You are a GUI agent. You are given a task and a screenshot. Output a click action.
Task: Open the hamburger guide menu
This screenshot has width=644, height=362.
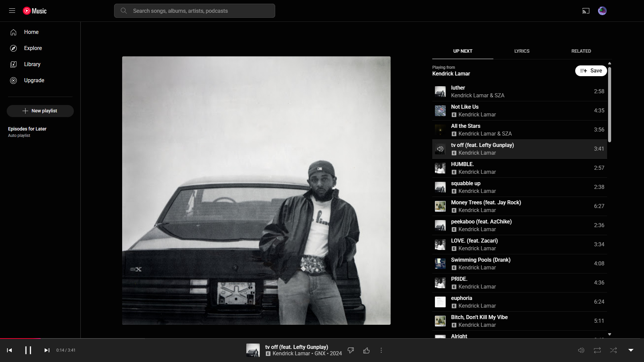[x=12, y=11]
